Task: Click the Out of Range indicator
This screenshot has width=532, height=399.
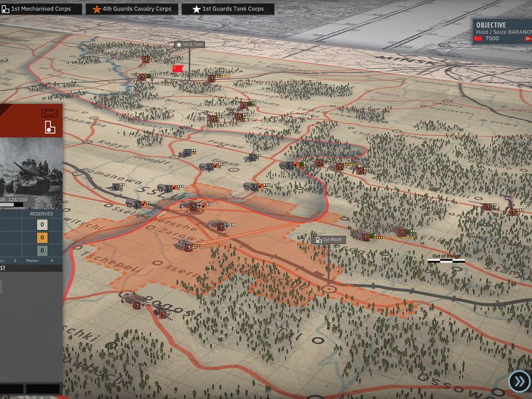Action: [x=446, y=259]
